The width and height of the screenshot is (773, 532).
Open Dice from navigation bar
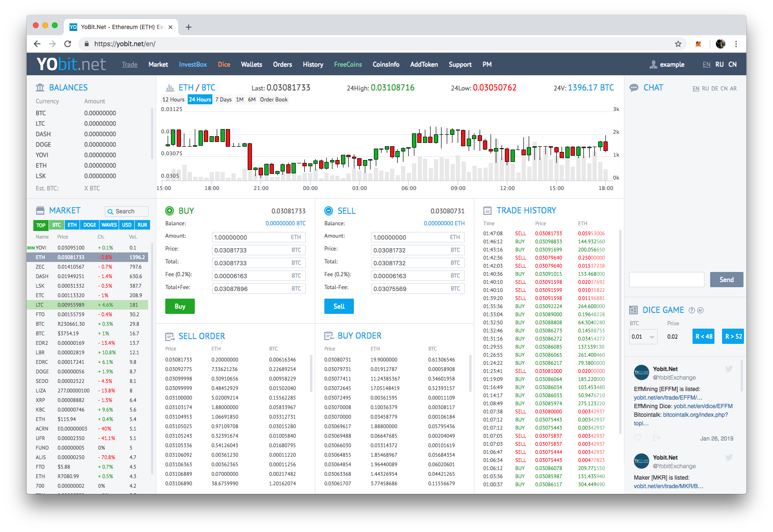pyautogui.click(x=224, y=64)
